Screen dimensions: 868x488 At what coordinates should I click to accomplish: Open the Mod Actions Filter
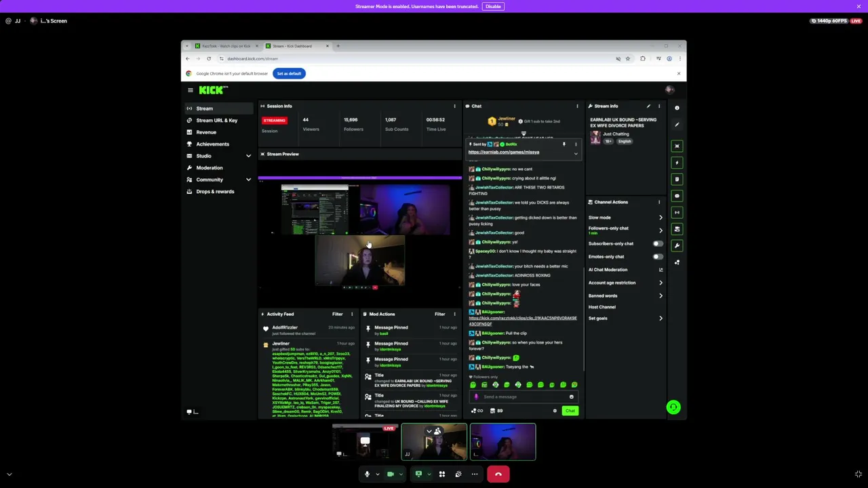pyautogui.click(x=439, y=314)
